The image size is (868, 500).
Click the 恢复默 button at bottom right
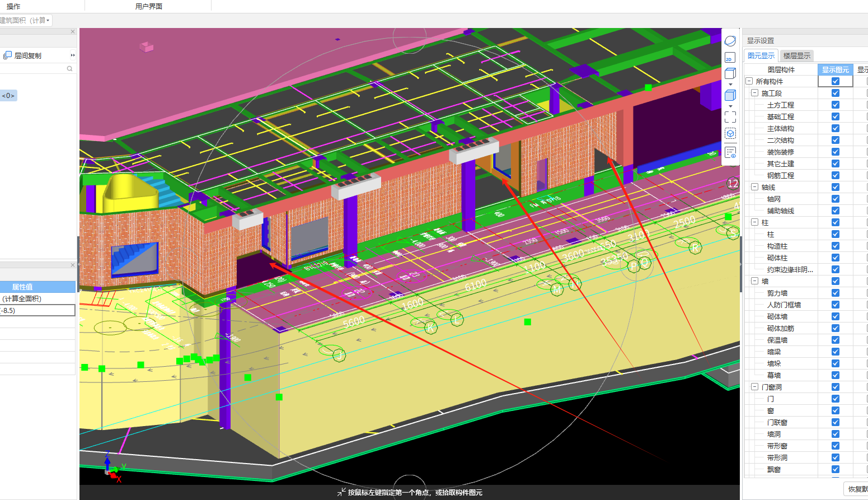[x=856, y=489]
